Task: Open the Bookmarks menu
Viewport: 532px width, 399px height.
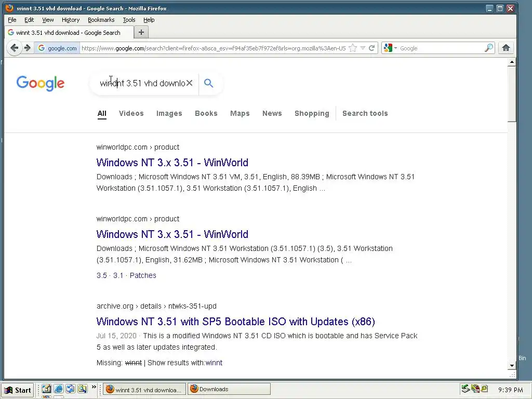Action: coord(101,20)
